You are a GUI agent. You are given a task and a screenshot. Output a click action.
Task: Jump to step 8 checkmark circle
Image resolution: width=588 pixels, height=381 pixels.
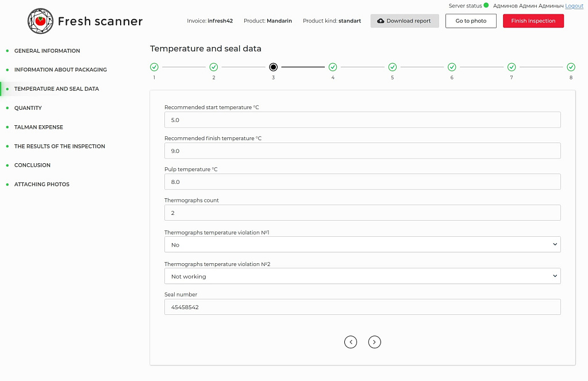coord(571,67)
